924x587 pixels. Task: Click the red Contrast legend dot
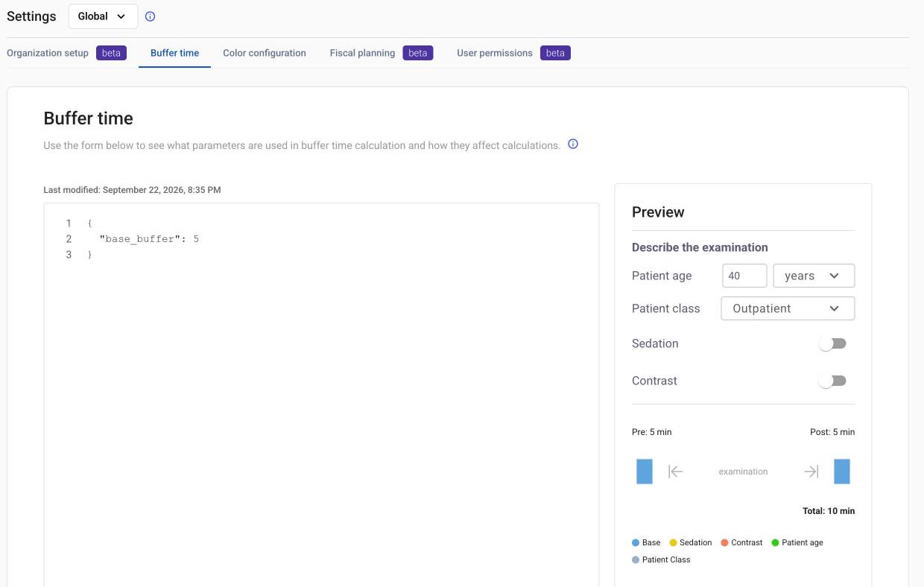coord(724,543)
